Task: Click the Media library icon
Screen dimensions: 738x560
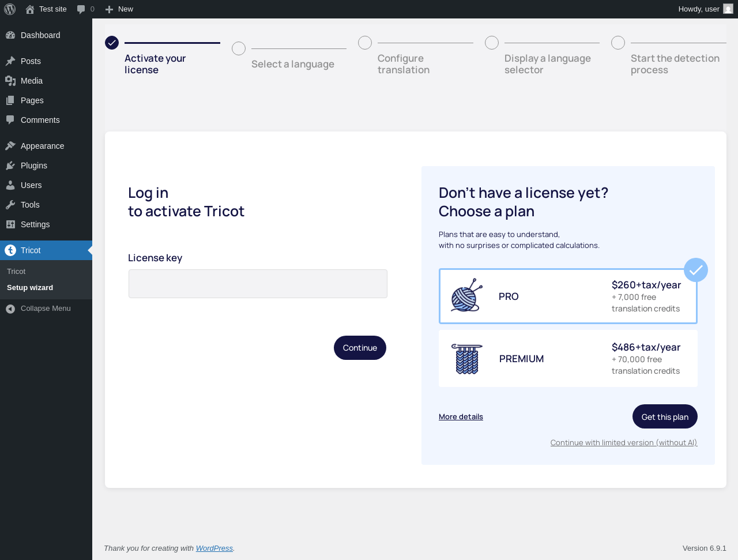Action: click(10, 81)
